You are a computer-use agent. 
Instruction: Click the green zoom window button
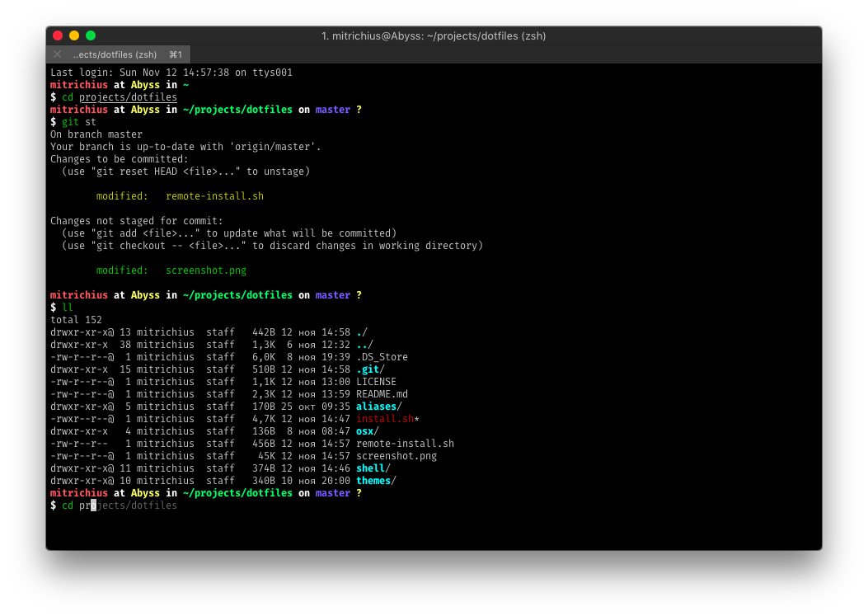[x=91, y=35]
